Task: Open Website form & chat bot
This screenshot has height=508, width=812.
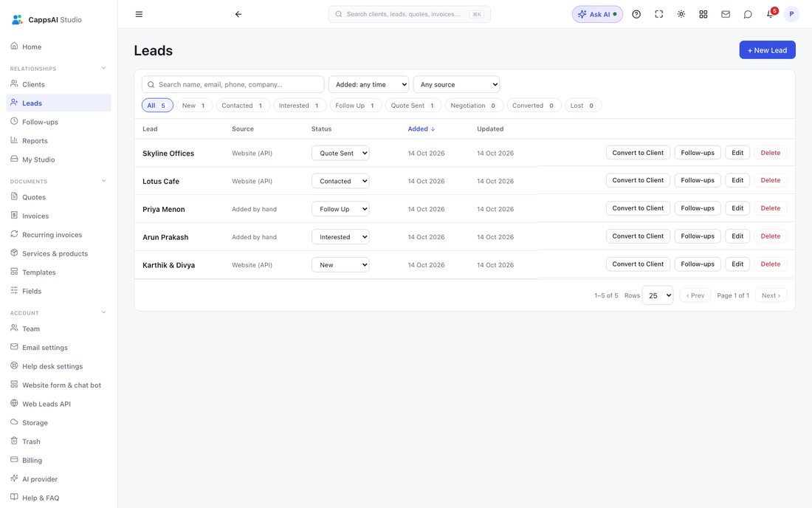Action: 58,385
